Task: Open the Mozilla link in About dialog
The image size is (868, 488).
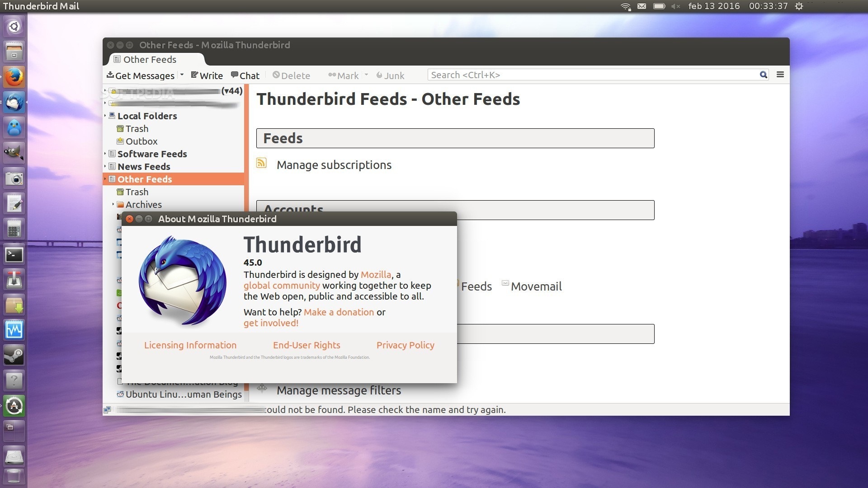Action: 376,275
